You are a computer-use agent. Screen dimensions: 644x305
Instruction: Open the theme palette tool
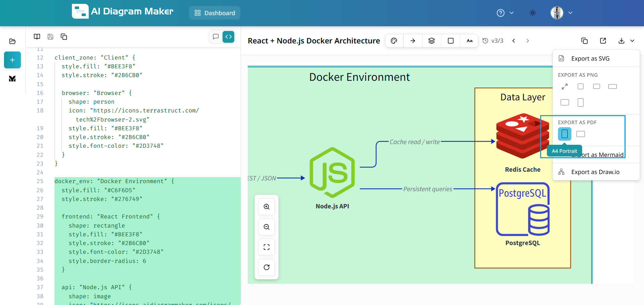coord(394,41)
